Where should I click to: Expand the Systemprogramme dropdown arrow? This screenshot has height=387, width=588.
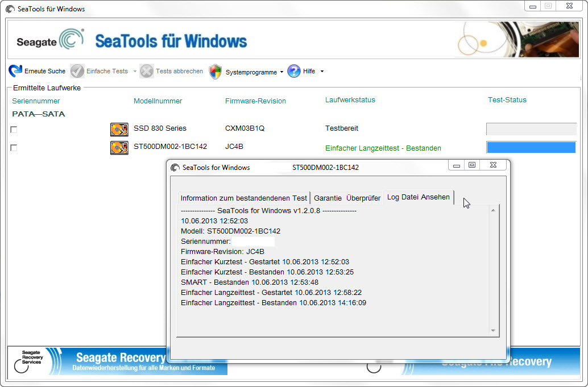[281, 72]
